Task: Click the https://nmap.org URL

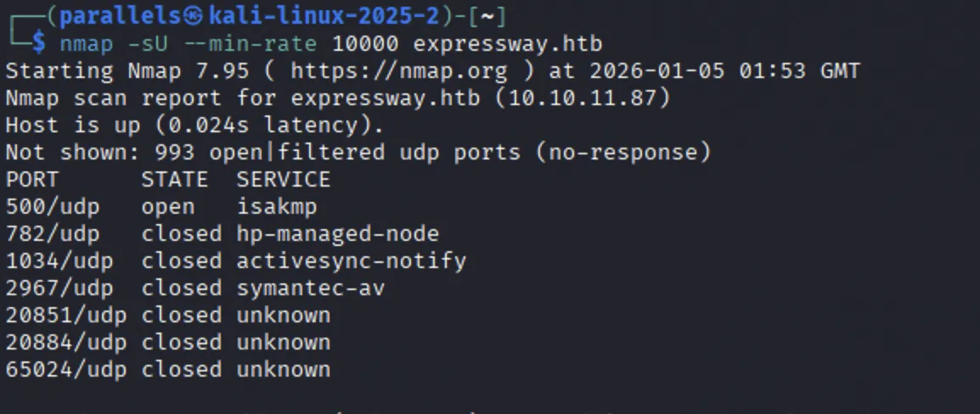Action: [399, 71]
